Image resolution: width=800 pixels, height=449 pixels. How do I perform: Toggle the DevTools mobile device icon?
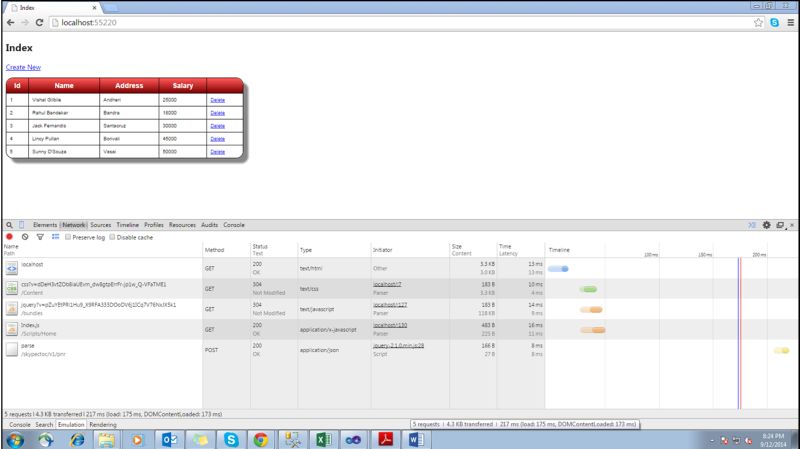pos(21,225)
